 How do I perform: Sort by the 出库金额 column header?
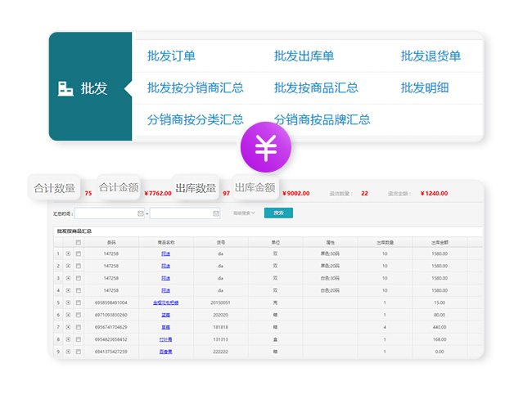[x=440, y=242]
